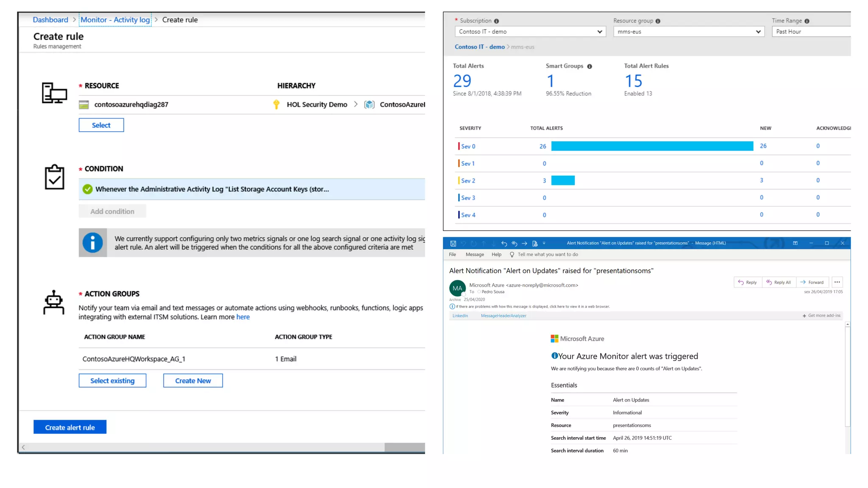The height and width of the screenshot is (488, 868).
Task: Click the Reply arrow in quick access toolbar
Action: (x=504, y=244)
